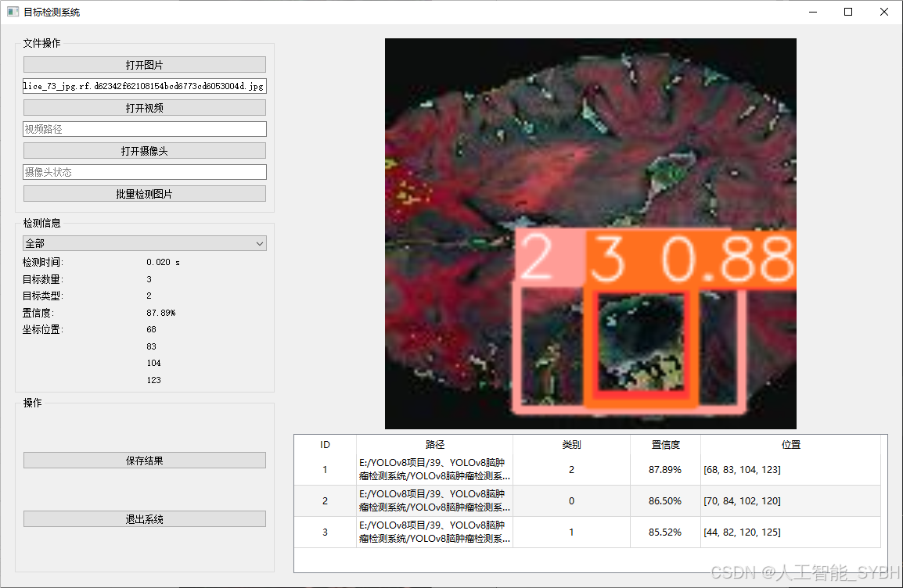Viewport: 903px width, 588px height.
Task: Click the coordinate value 123 in 检测信息
Action: click(x=154, y=380)
